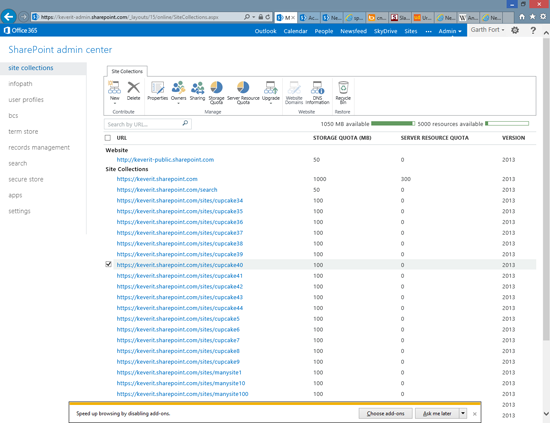
Task: Uncheck the cupcake40 row checkbox
Action: [x=108, y=264]
